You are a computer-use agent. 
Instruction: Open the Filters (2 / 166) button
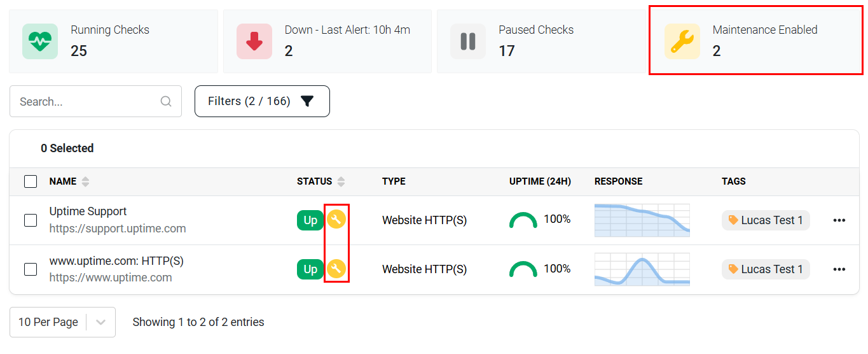coord(262,101)
